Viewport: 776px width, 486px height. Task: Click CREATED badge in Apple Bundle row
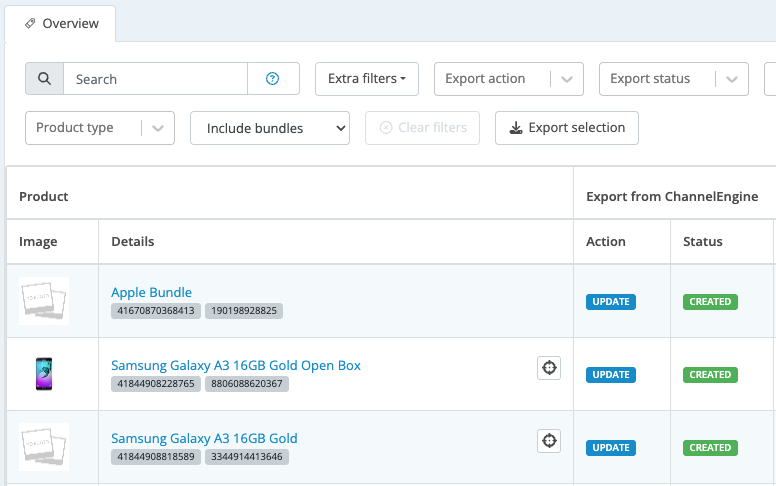(710, 302)
